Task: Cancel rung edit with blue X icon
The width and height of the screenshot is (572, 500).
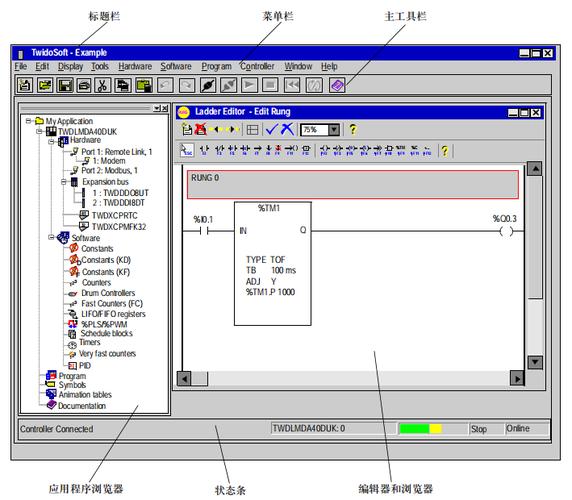Action: coord(287,129)
